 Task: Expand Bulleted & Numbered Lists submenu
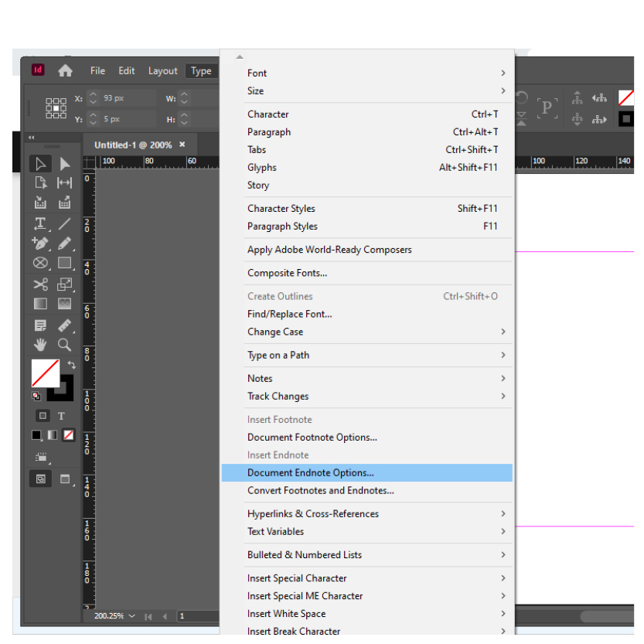[366, 555]
